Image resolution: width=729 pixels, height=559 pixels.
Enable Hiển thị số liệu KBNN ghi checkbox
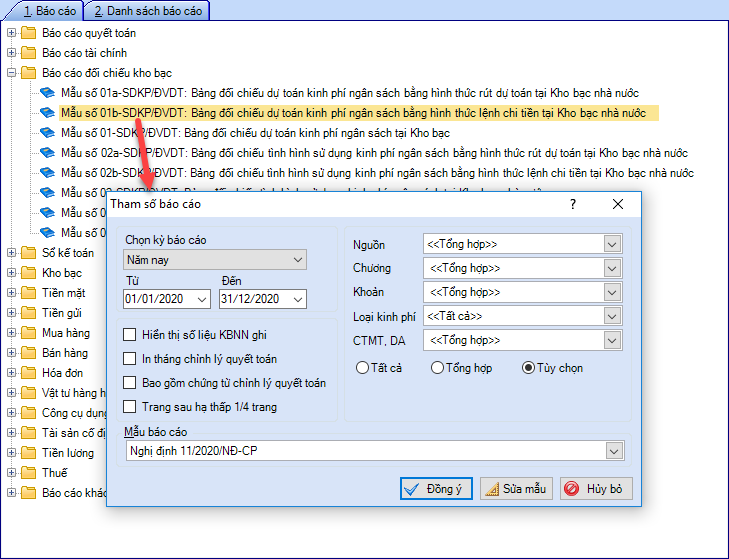pyautogui.click(x=129, y=335)
